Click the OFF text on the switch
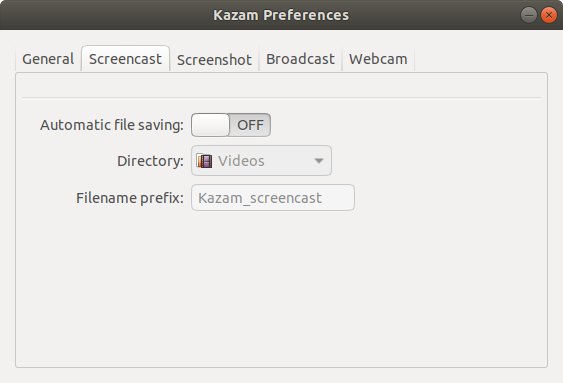 point(250,125)
